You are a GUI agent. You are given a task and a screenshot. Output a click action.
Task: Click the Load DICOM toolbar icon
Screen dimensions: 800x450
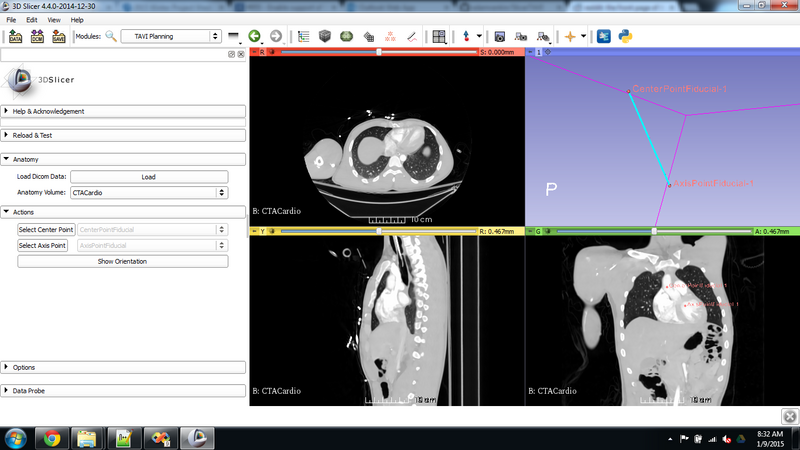click(x=37, y=36)
